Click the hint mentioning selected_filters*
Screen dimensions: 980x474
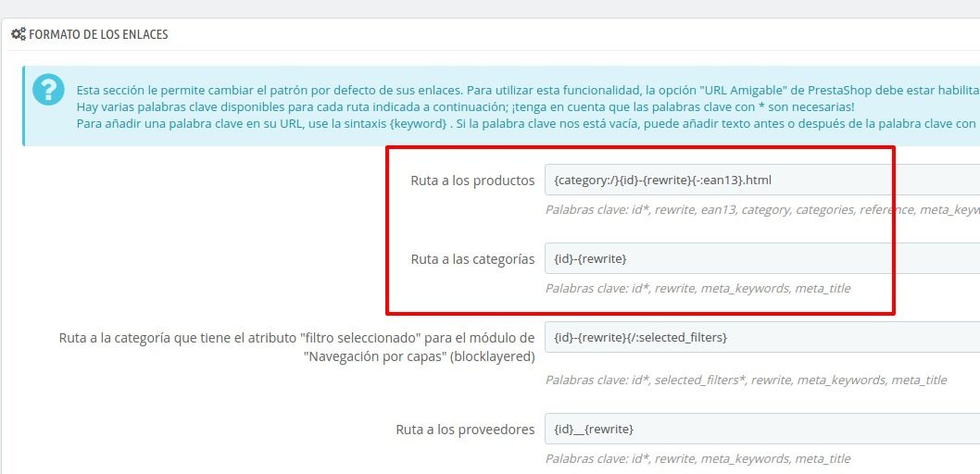click(x=746, y=380)
